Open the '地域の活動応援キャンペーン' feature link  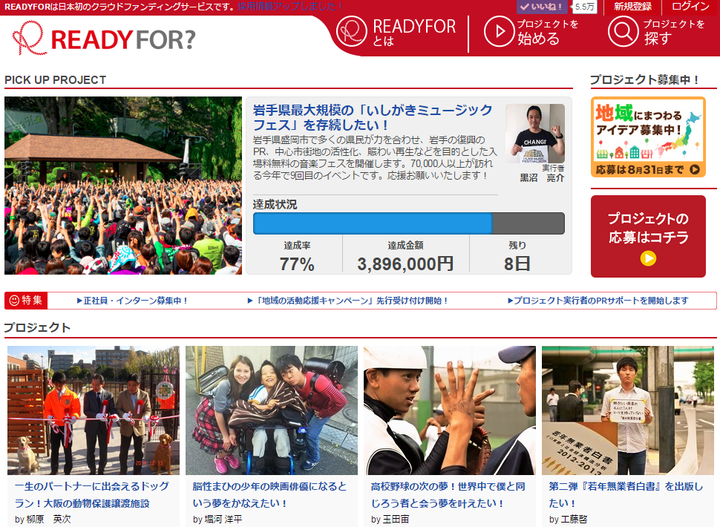coord(348,301)
